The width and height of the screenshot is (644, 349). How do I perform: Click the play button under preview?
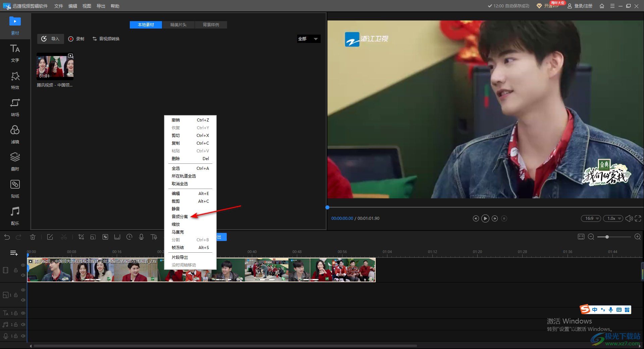pos(485,218)
